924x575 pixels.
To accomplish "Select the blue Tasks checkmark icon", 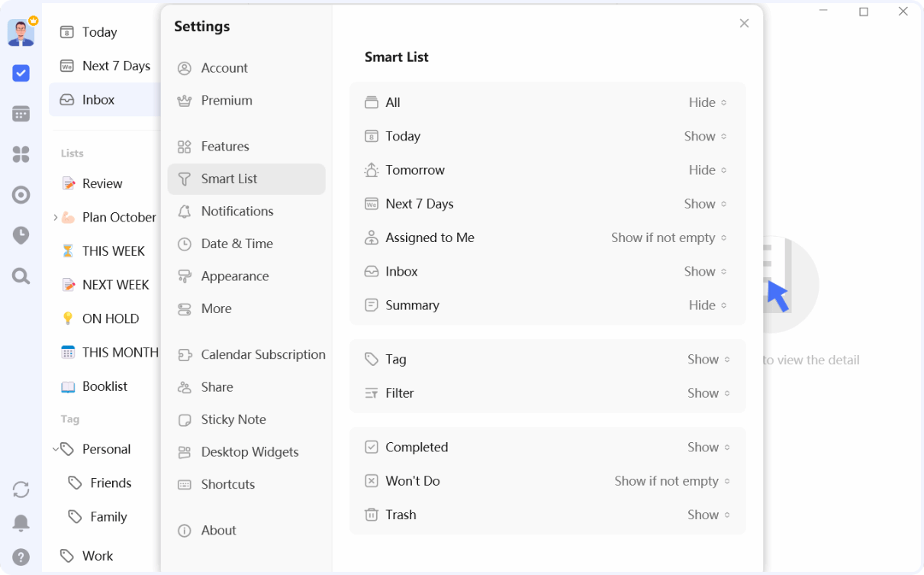I will (21, 73).
